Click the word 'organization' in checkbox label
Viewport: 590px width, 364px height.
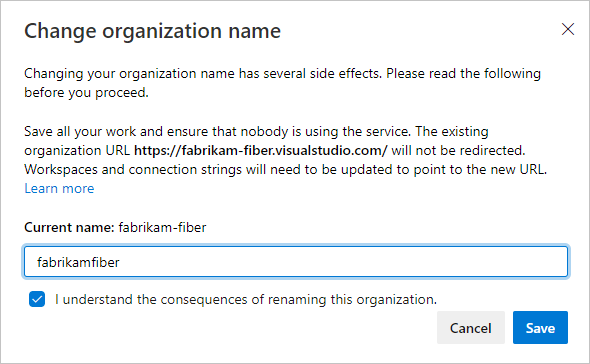(395, 300)
